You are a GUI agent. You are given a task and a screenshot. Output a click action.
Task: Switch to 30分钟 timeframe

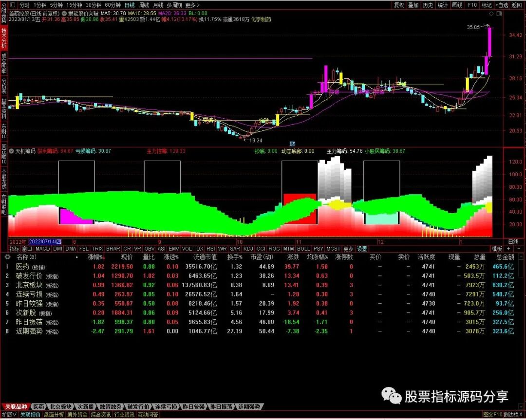pyautogui.click(x=93, y=5)
